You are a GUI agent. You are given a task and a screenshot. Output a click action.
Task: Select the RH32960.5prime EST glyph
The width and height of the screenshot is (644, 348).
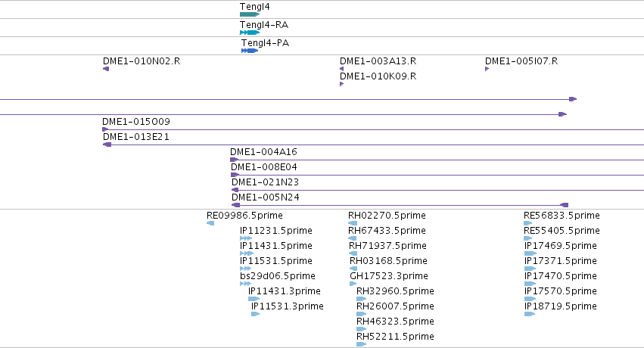(x=361, y=299)
